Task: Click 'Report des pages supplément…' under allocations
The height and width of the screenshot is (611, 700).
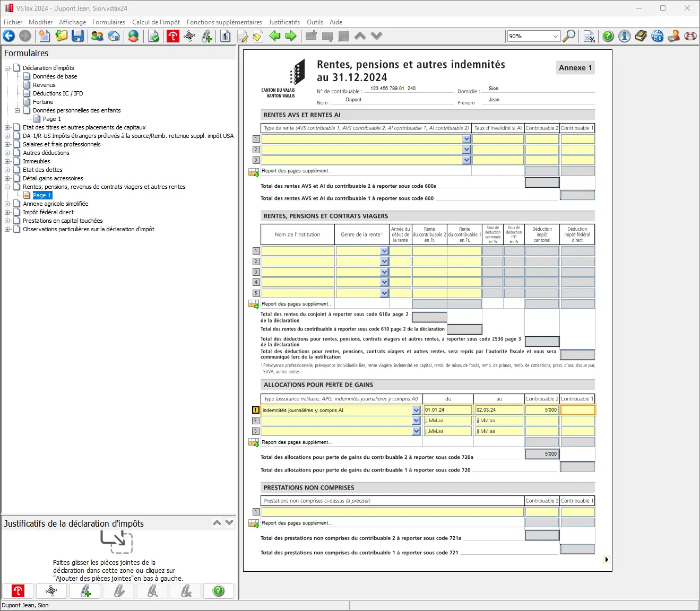Action: click(297, 442)
